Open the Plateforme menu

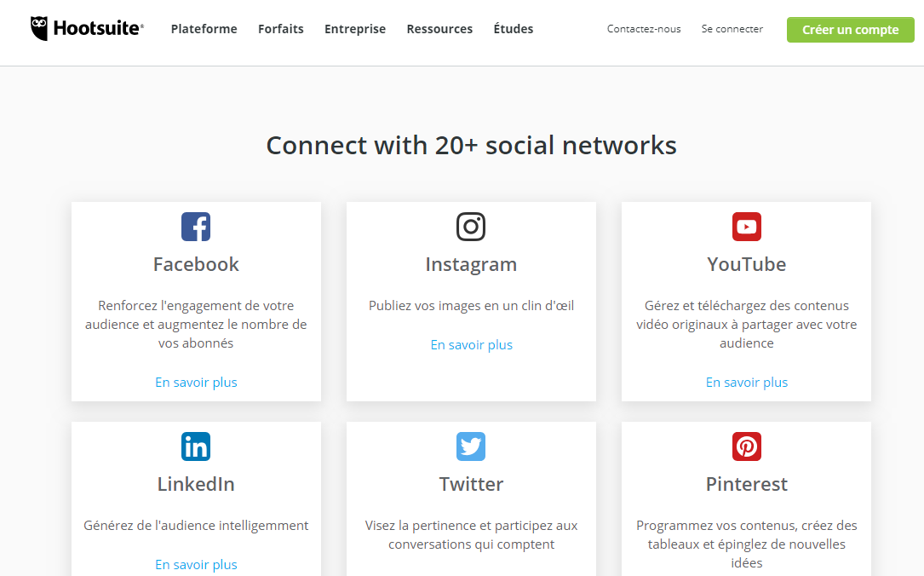204,29
